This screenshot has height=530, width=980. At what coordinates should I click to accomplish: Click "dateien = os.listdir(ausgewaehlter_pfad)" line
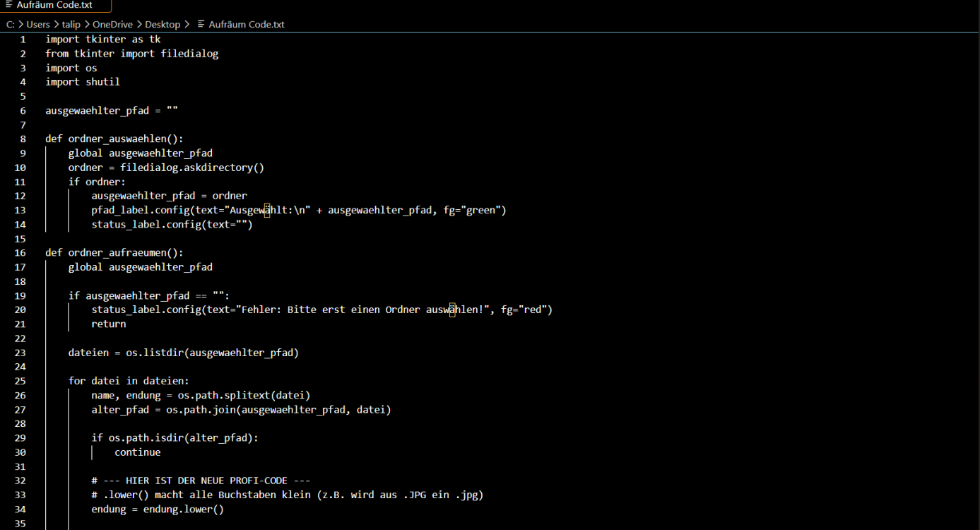184,353
